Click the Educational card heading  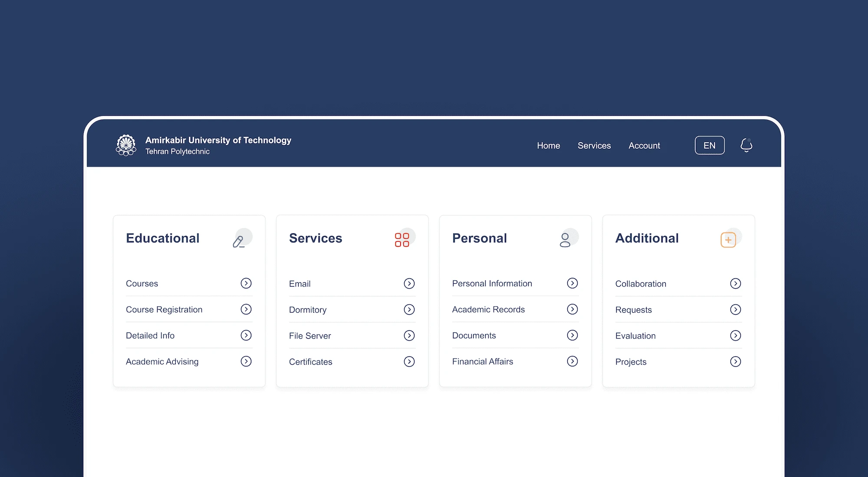click(163, 238)
